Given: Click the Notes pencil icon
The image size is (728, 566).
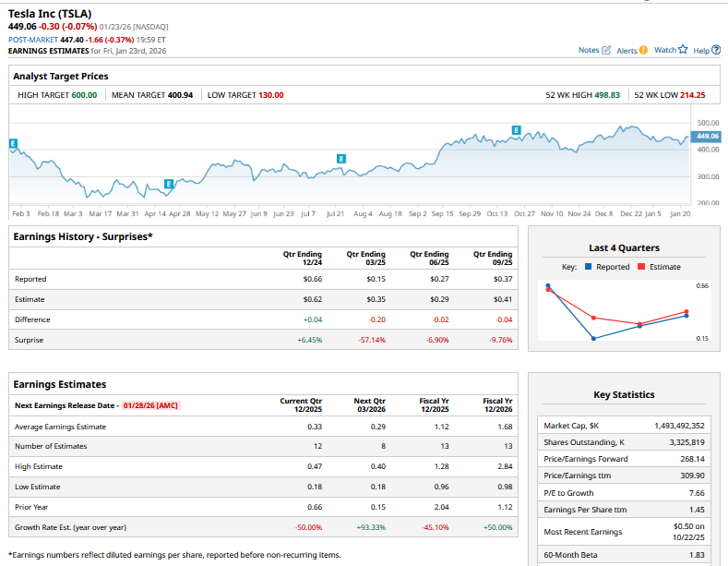Looking at the screenshot, I should tap(606, 50).
